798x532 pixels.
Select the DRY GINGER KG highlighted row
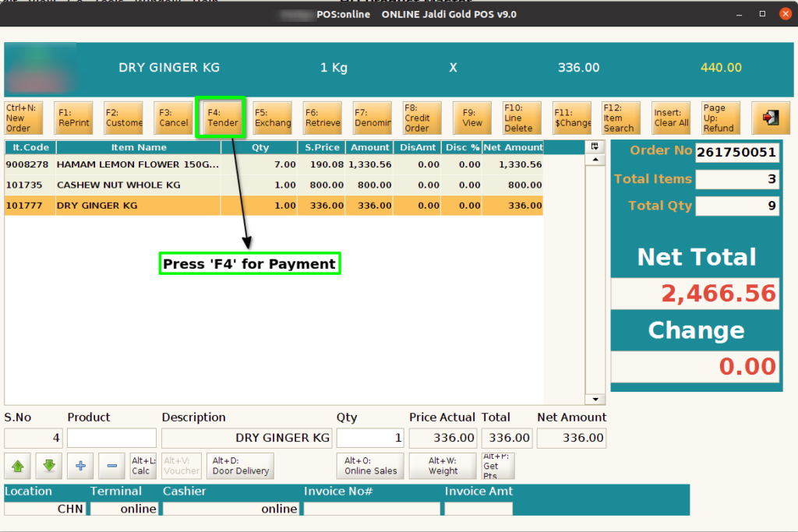coord(274,206)
